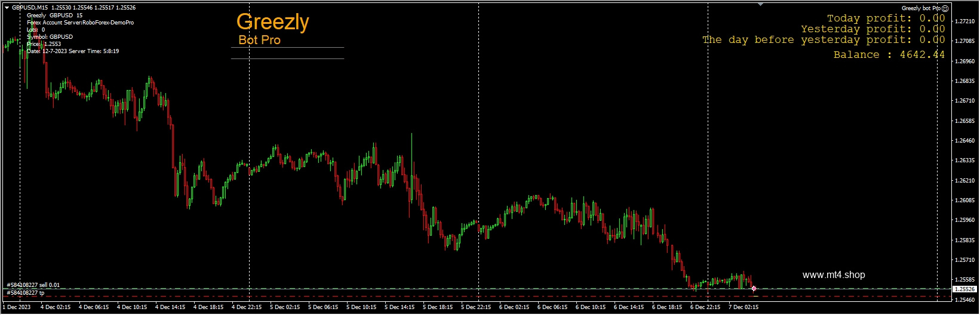Viewport: 980px width, 315px height.
Task: Click price axis label 1.26960
Action: point(965,61)
